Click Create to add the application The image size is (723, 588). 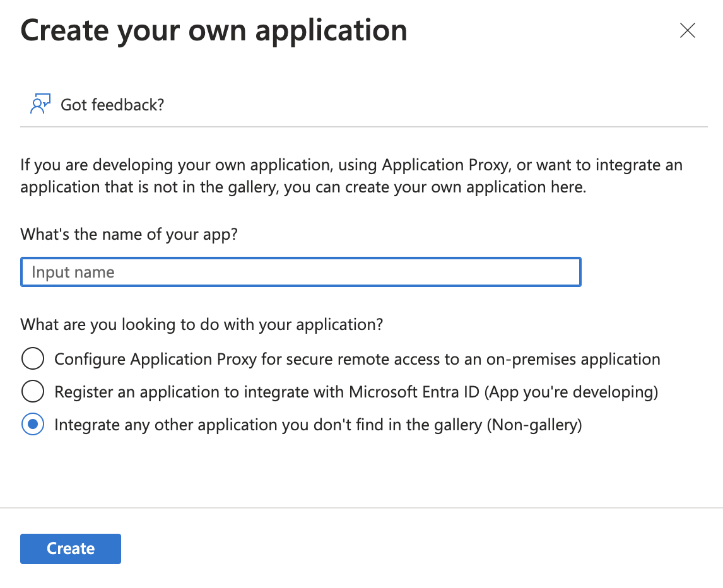tap(70, 548)
